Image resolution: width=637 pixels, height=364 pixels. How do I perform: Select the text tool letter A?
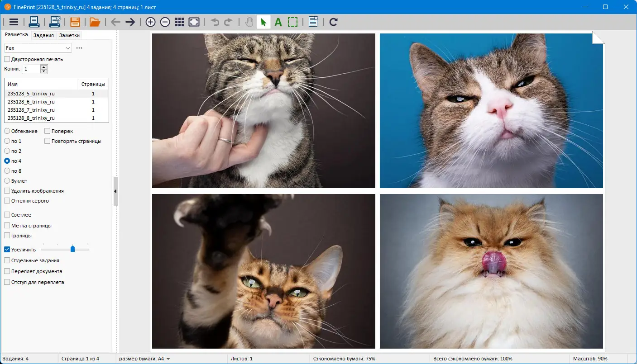point(278,22)
